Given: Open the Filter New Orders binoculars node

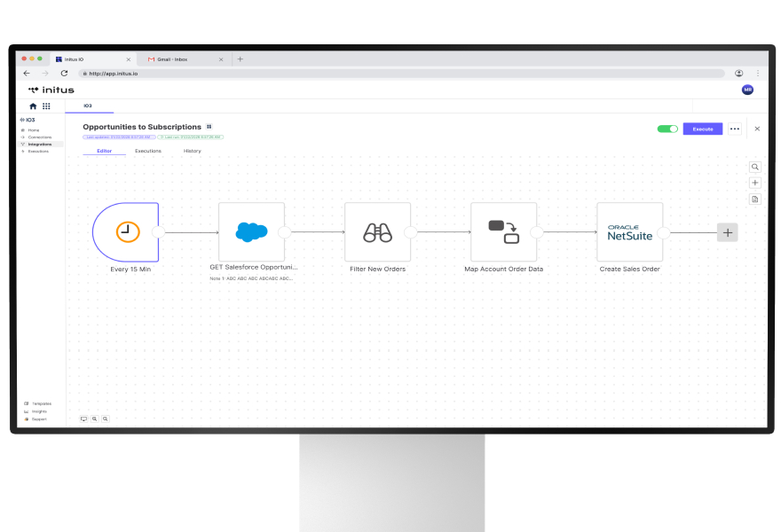Looking at the screenshot, I should click(377, 232).
